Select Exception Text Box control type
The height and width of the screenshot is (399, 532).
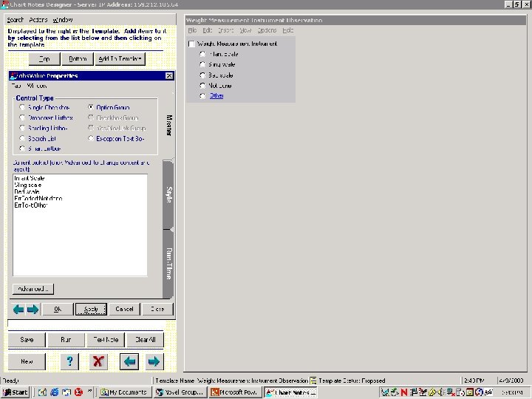pyautogui.click(x=91, y=138)
